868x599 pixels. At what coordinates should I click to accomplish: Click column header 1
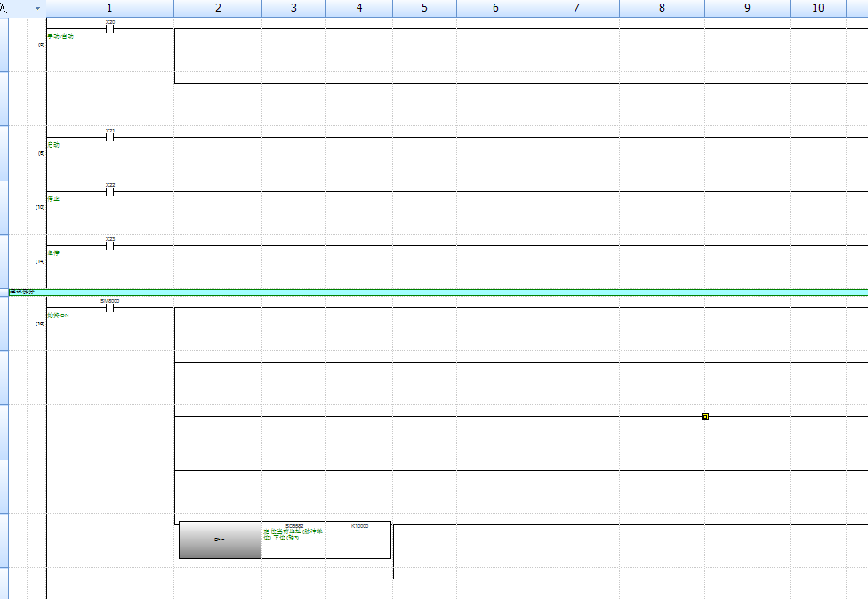(109, 8)
